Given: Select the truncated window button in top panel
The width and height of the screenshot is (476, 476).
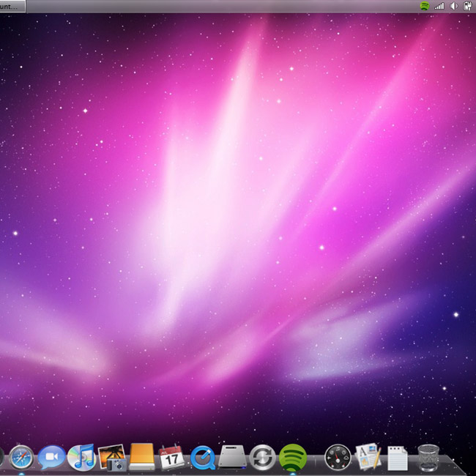Looking at the screenshot, I should (12, 6).
